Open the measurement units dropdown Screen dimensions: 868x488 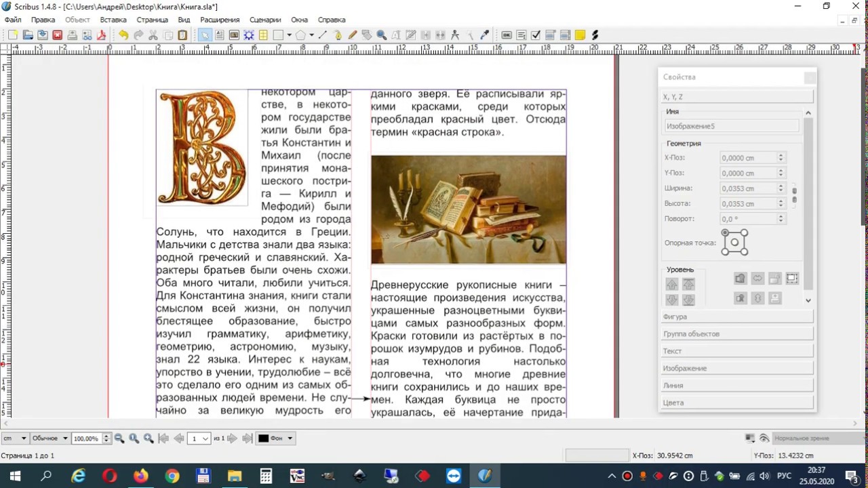click(x=14, y=439)
